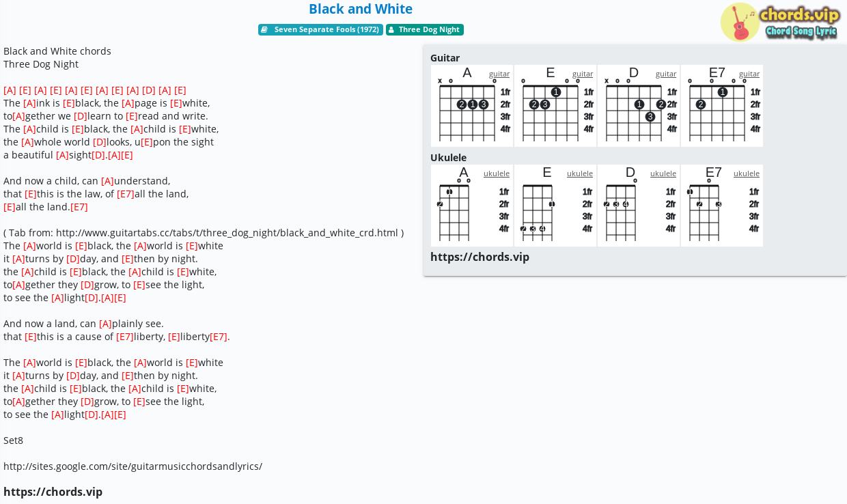Click 'Black and White chords' heading text

(57, 51)
